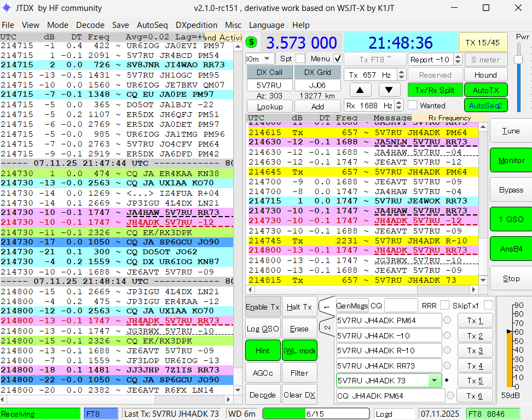Toggle the green AutoTX button
This screenshot has height=420, width=532.
485,90
